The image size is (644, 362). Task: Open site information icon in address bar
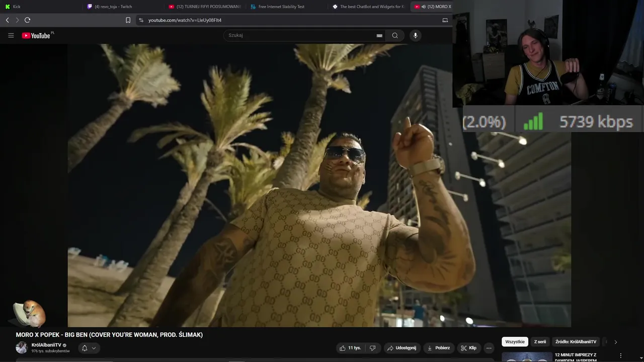click(x=141, y=20)
